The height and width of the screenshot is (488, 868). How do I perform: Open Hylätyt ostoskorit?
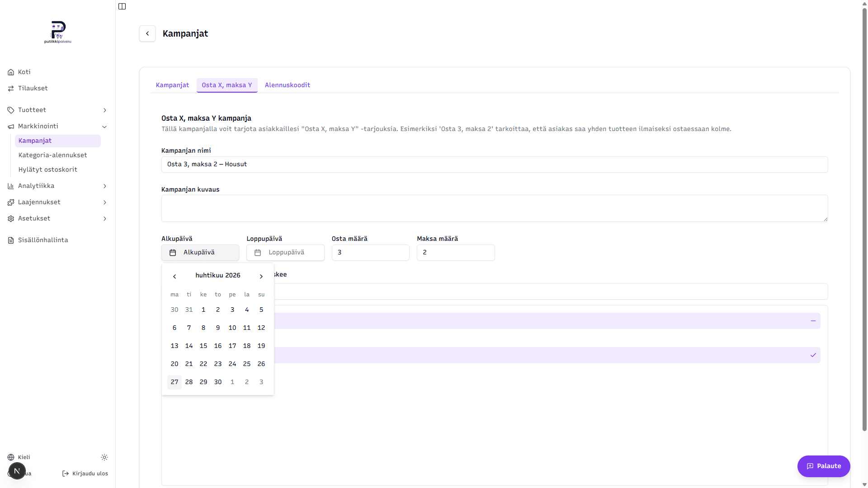coord(47,169)
